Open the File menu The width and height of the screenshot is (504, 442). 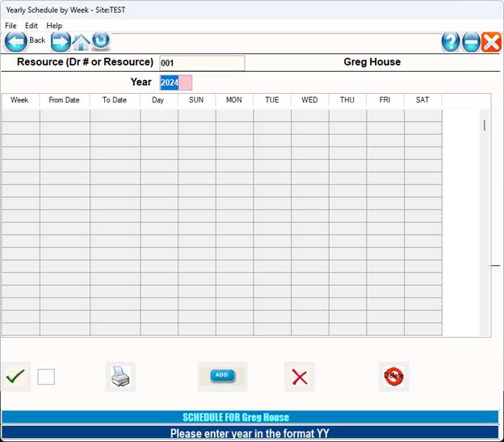(10, 26)
